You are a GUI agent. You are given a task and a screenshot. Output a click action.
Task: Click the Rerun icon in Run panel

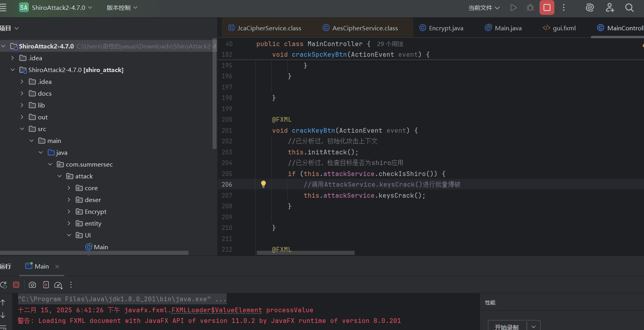click(x=4, y=285)
